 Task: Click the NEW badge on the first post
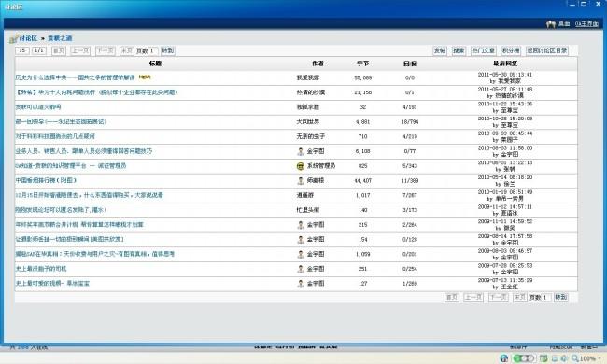pos(145,77)
